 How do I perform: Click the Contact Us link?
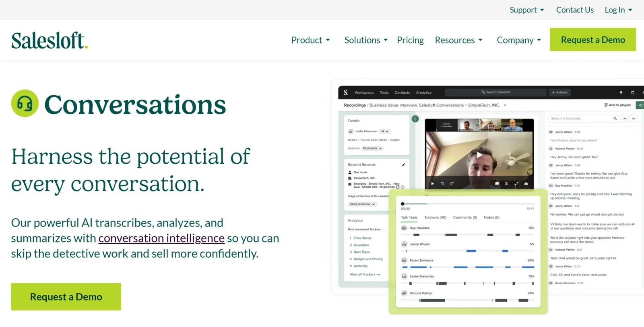[575, 10]
